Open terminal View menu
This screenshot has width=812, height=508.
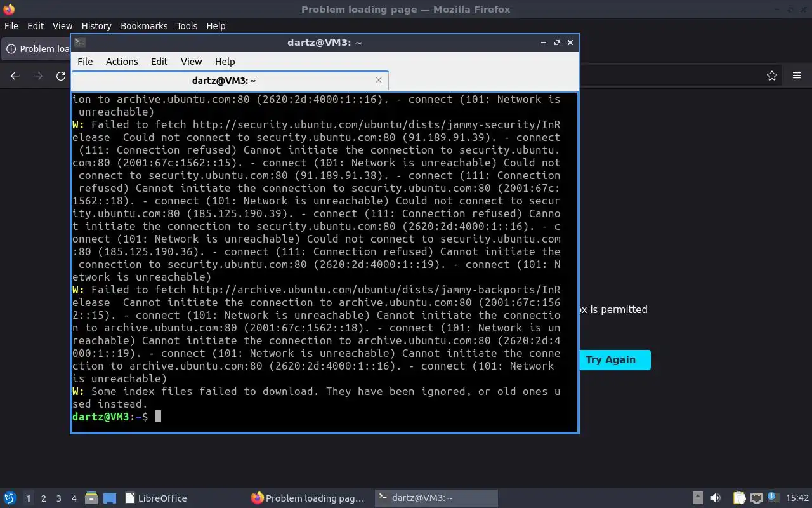(x=191, y=62)
